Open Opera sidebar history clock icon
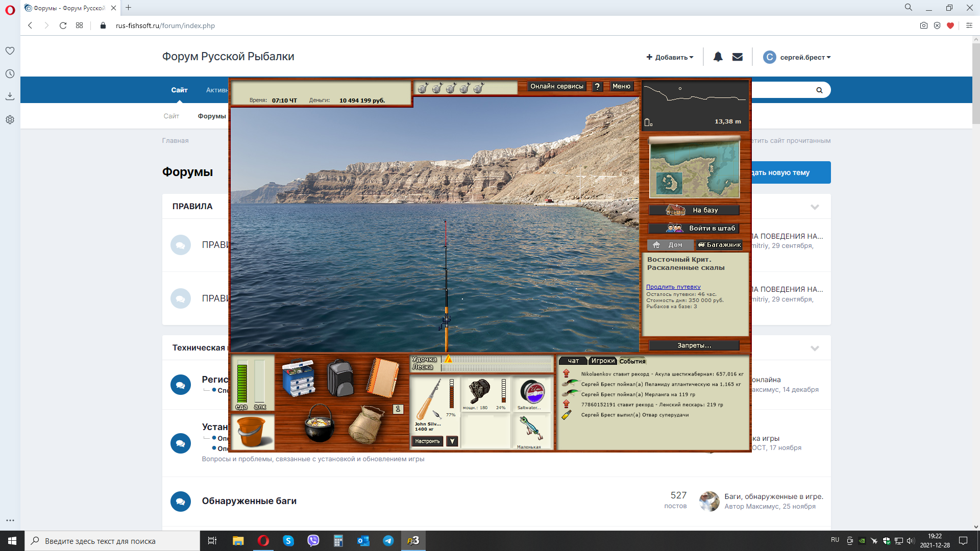This screenshot has height=551, width=980. (10, 74)
